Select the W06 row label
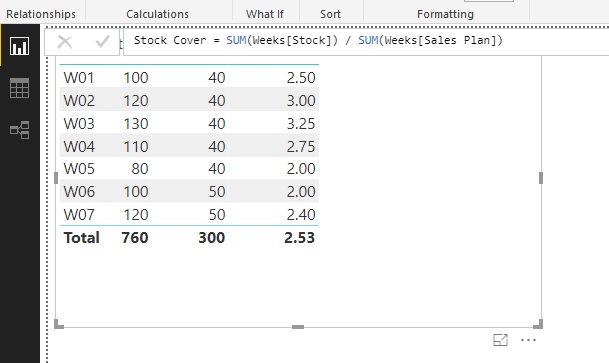The width and height of the screenshot is (609, 363). pyautogui.click(x=79, y=191)
